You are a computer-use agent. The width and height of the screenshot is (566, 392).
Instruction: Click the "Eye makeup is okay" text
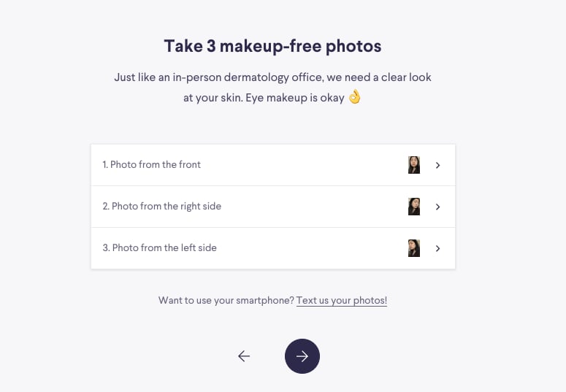point(295,98)
